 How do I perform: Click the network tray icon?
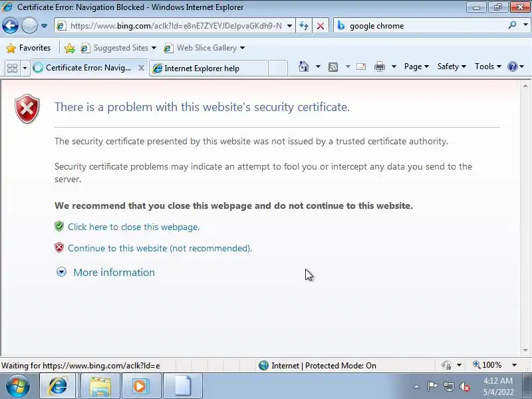tap(448, 386)
